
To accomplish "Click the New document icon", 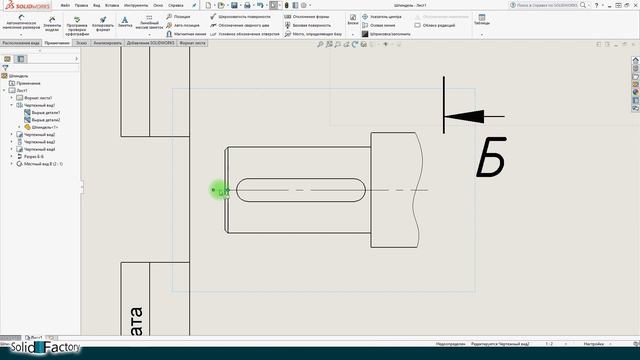I will tap(208, 5).
